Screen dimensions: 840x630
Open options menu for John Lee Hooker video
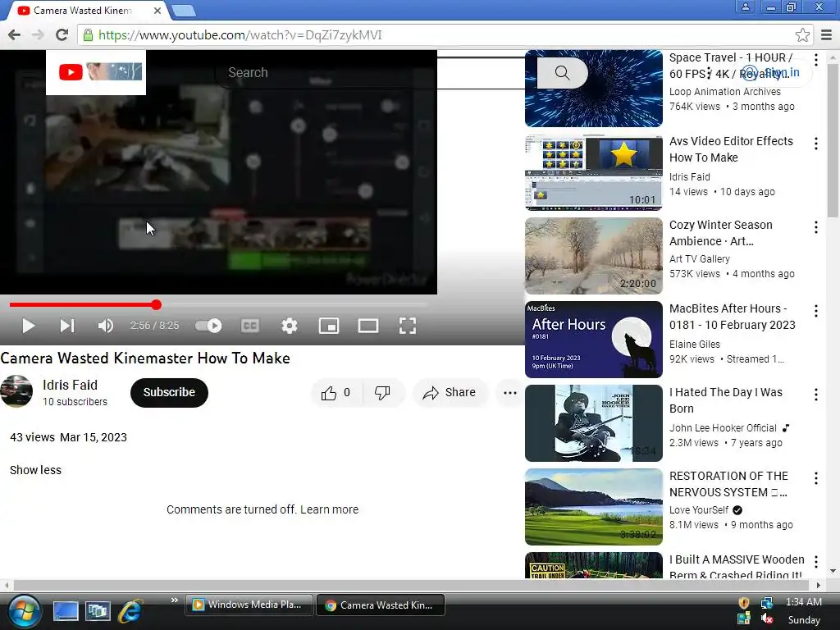pyautogui.click(x=816, y=395)
